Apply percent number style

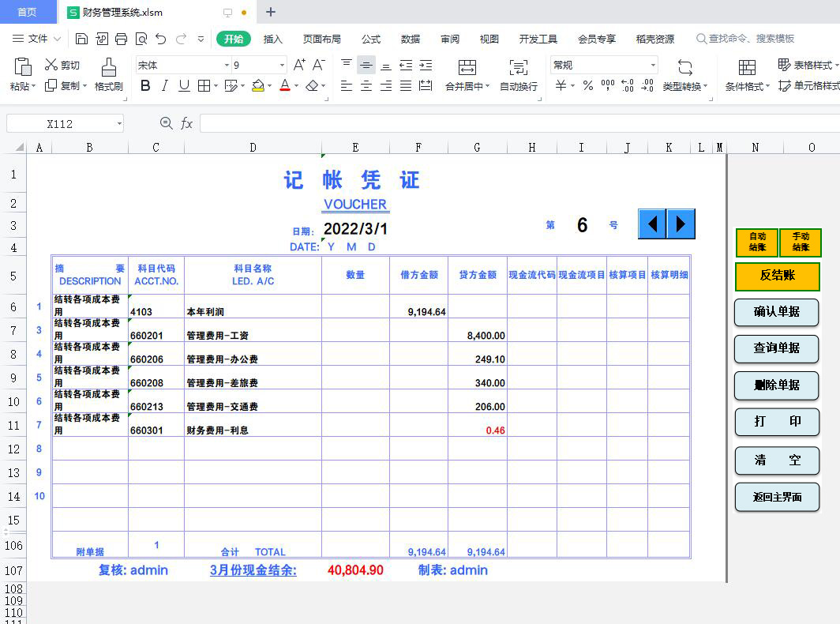tap(588, 85)
